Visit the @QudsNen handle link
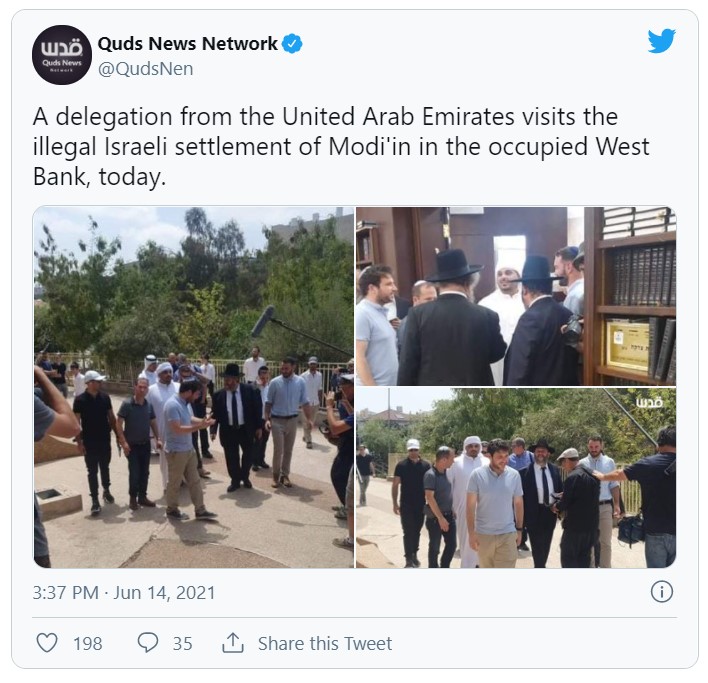Screen dimensions: 708x683 tap(145, 69)
